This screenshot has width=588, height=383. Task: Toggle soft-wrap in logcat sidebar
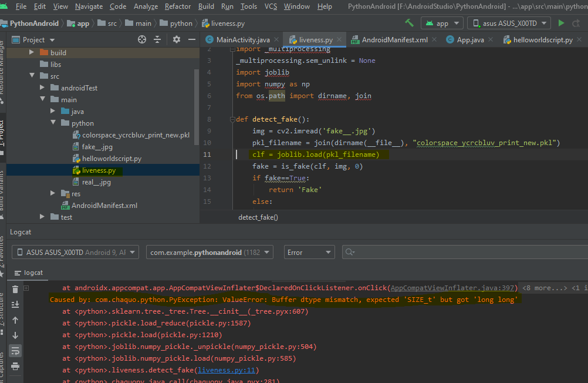(16, 351)
